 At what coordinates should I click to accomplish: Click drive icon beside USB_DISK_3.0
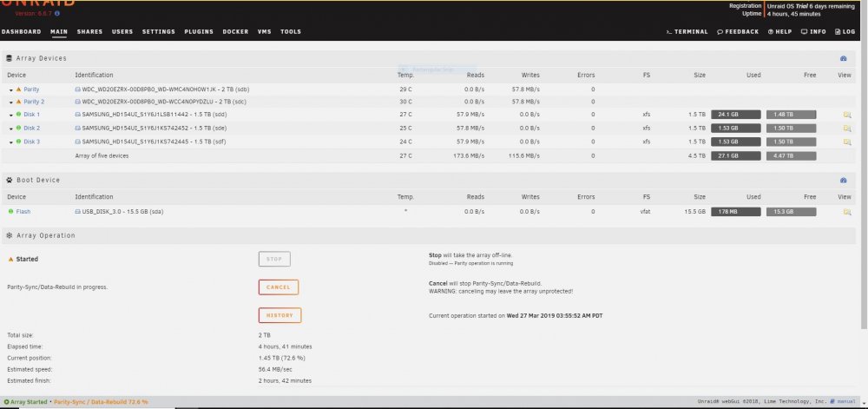point(78,211)
